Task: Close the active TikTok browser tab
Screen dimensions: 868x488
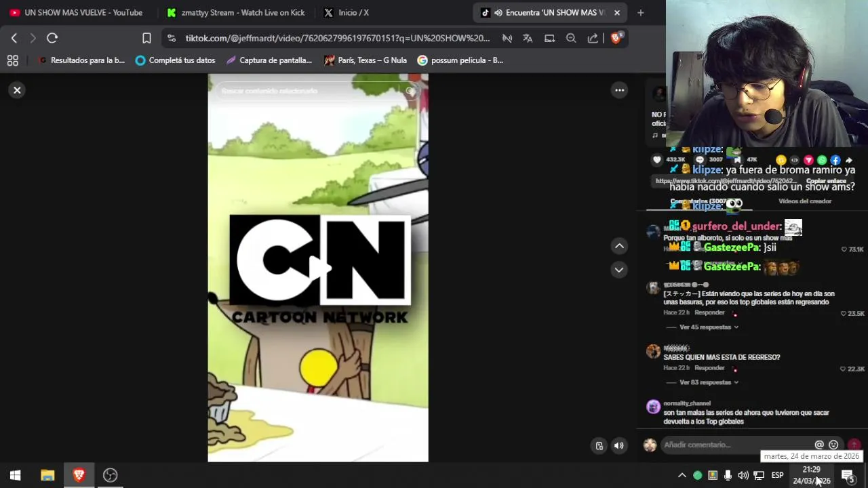Action: [x=617, y=12]
